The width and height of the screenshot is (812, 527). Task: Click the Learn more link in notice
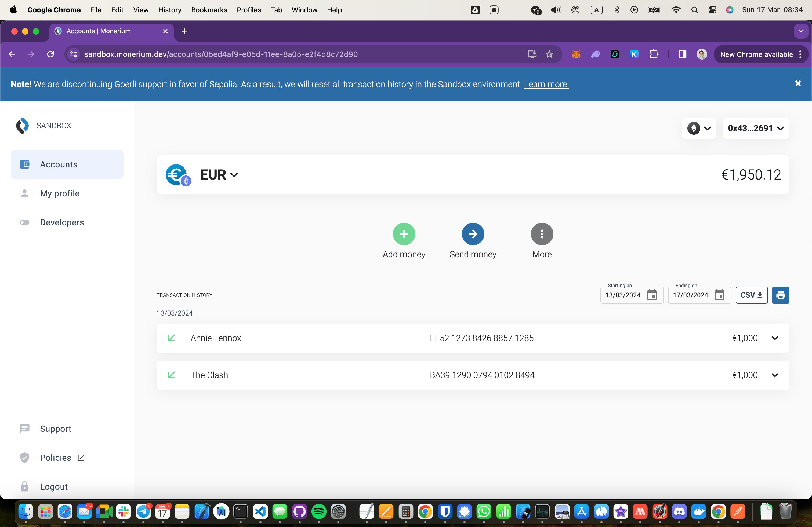[546, 84]
